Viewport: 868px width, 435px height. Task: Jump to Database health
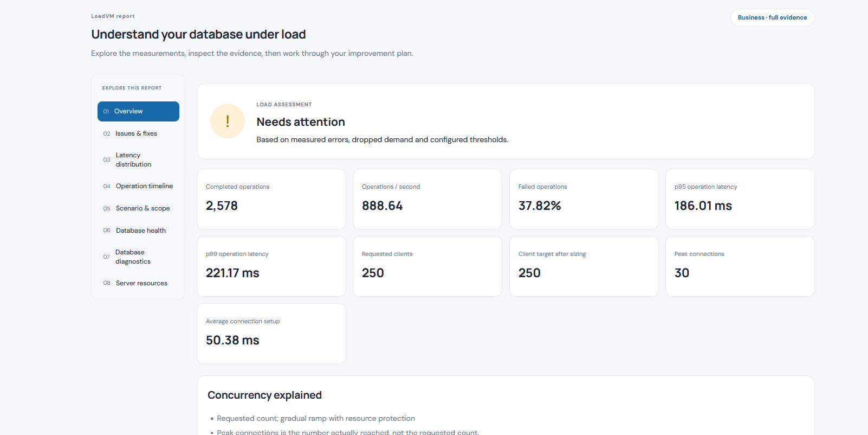(x=138, y=231)
